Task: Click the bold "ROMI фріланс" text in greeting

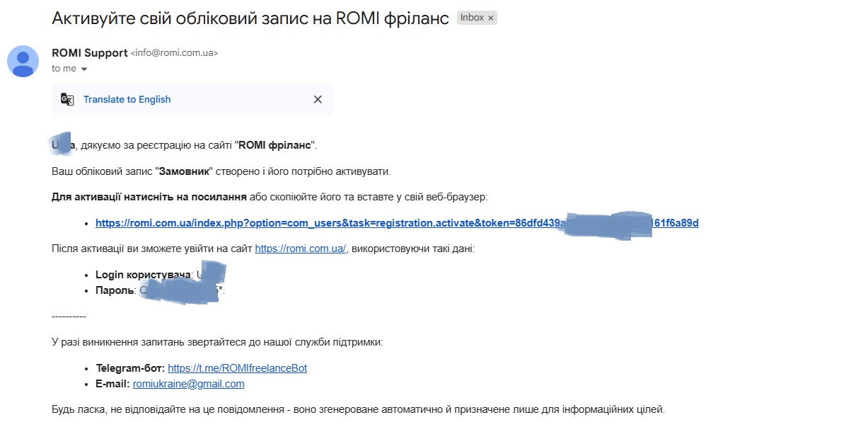Action: click(x=274, y=145)
